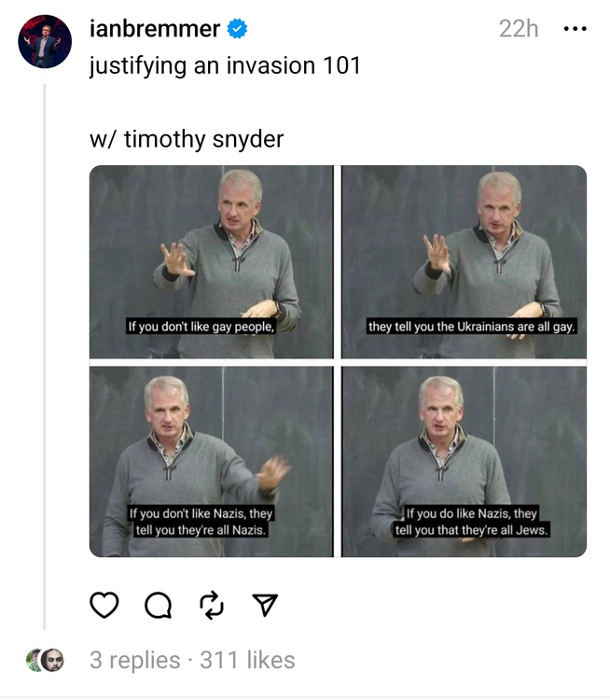Click the vertical thread line below the avatar
Screen dimensions: 610x700
[45, 357]
